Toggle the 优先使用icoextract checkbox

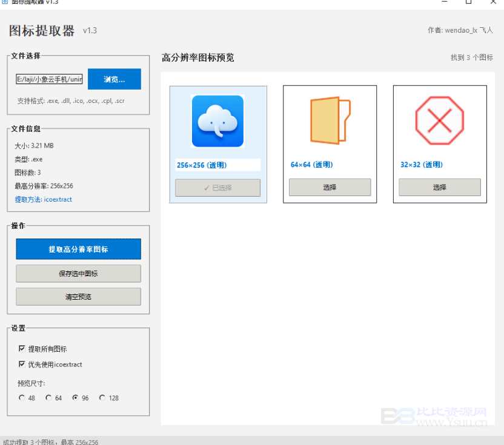[22, 364]
